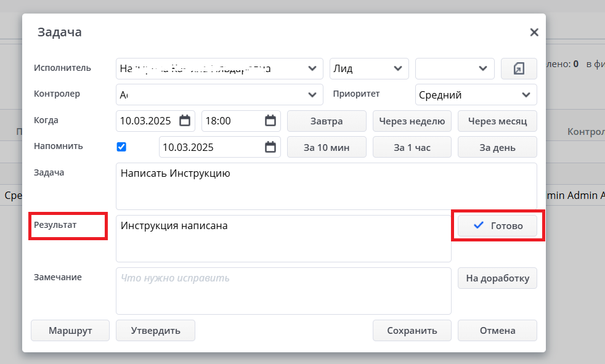This screenshot has width=605, height=364.
Task: Set reminder with За день button
Action: click(x=497, y=147)
